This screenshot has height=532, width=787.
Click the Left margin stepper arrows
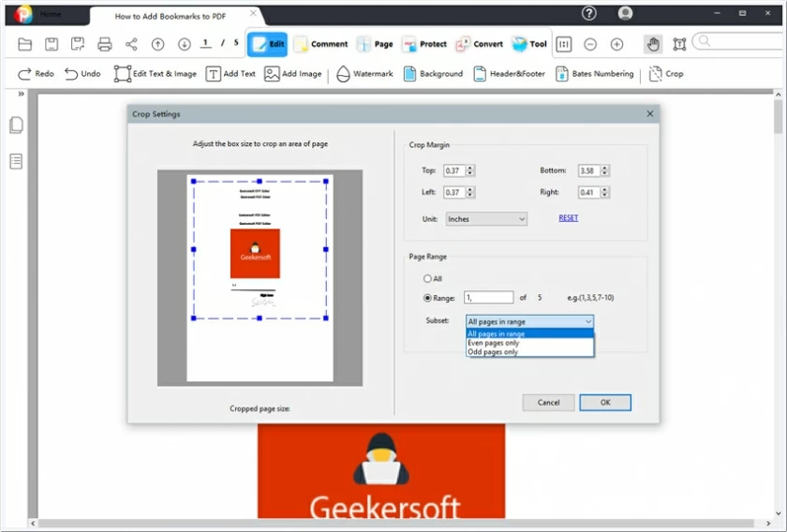tap(469, 192)
